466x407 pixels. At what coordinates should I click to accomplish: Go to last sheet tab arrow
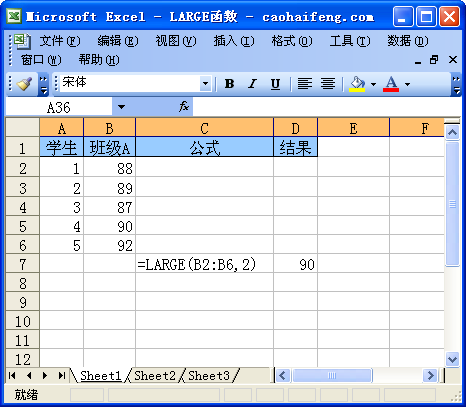point(61,376)
